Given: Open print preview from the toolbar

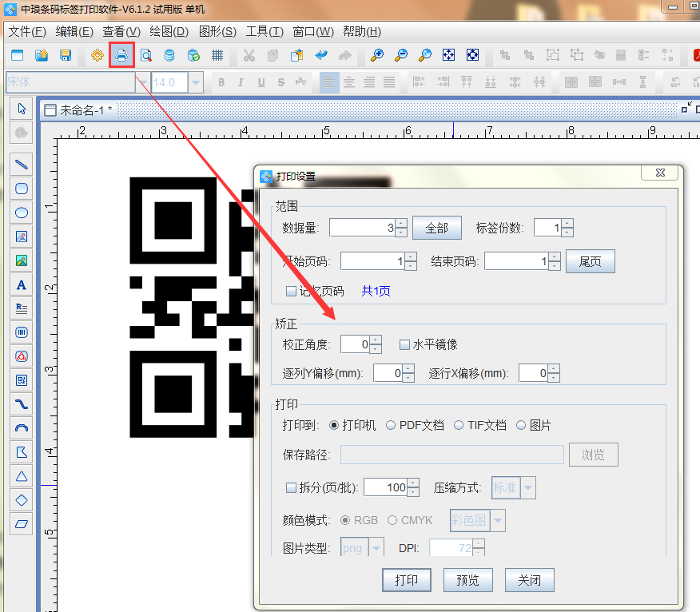Looking at the screenshot, I should (x=145, y=55).
